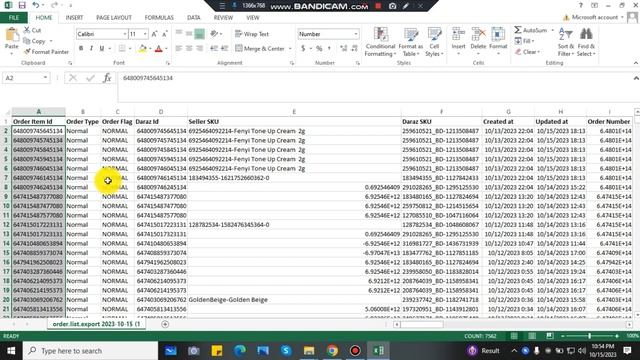
Task: Click the Increase Font Size icon
Action: pos(154,34)
